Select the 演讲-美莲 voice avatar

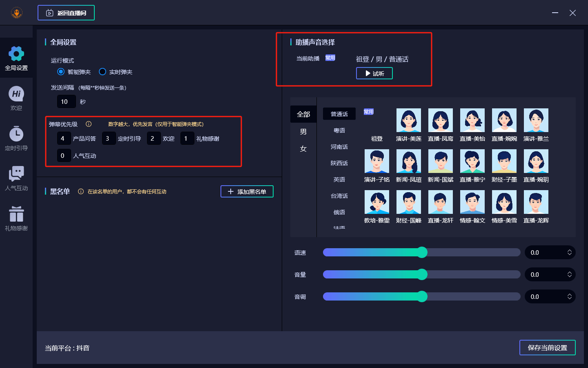coord(409,121)
